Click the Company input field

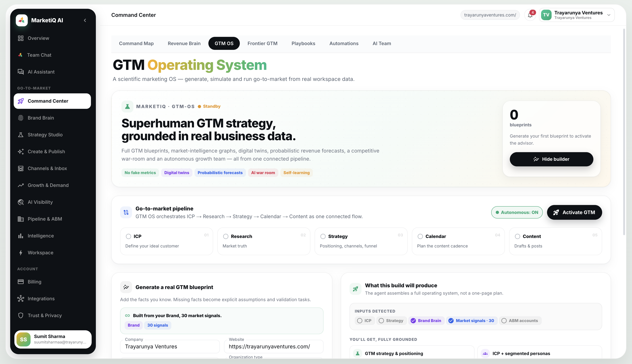pyautogui.click(x=170, y=346)
